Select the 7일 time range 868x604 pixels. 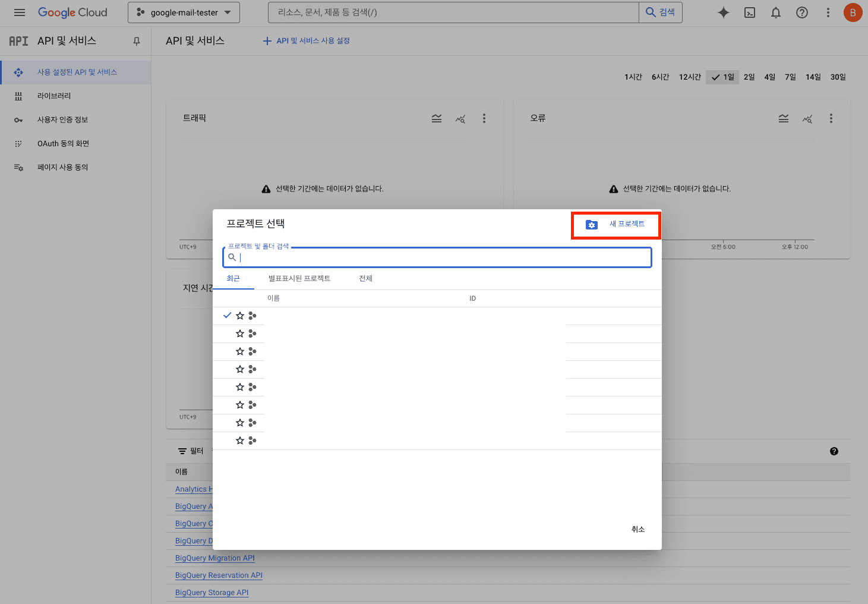coord(790,77)
